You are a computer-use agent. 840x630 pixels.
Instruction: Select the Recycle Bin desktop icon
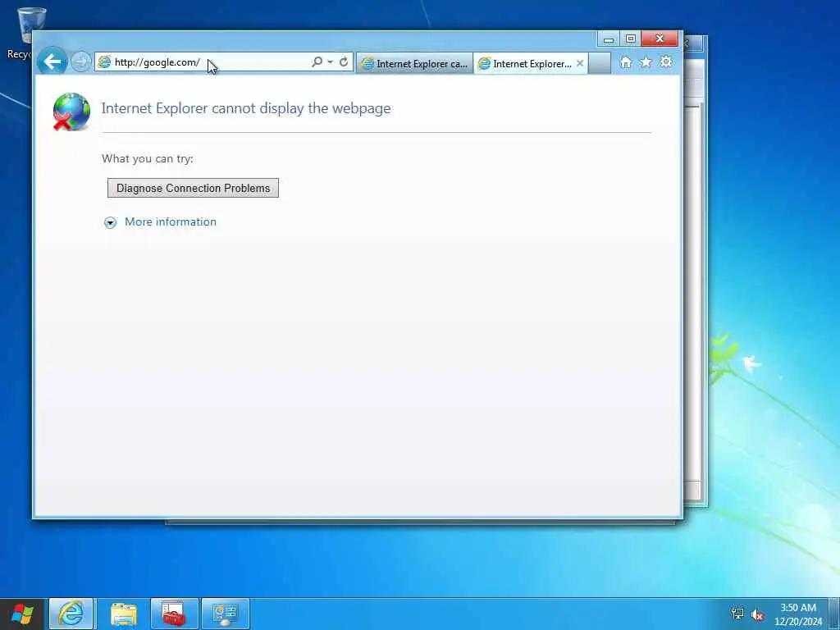pos(24,33)
